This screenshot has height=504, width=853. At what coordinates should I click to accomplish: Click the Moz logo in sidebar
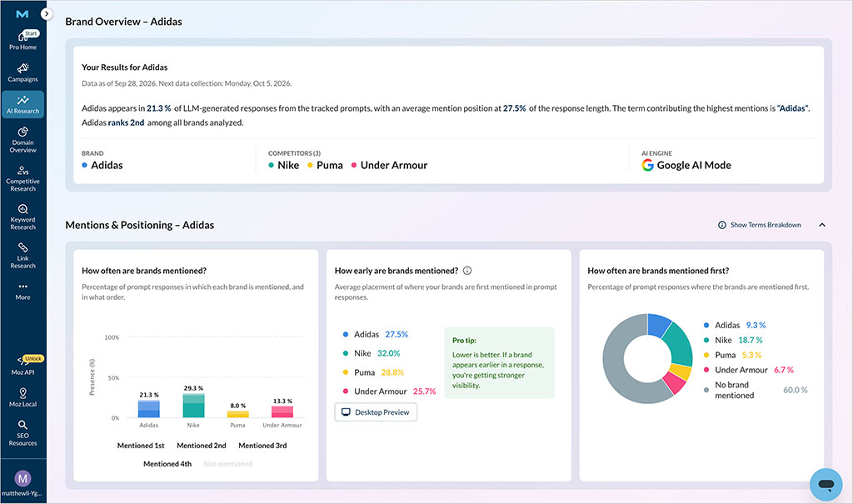point(22,14)
